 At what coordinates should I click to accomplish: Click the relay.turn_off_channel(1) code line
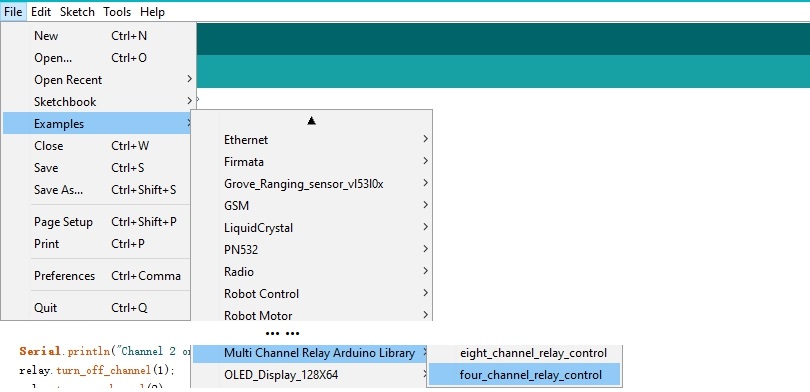click(x=97, y=370)
